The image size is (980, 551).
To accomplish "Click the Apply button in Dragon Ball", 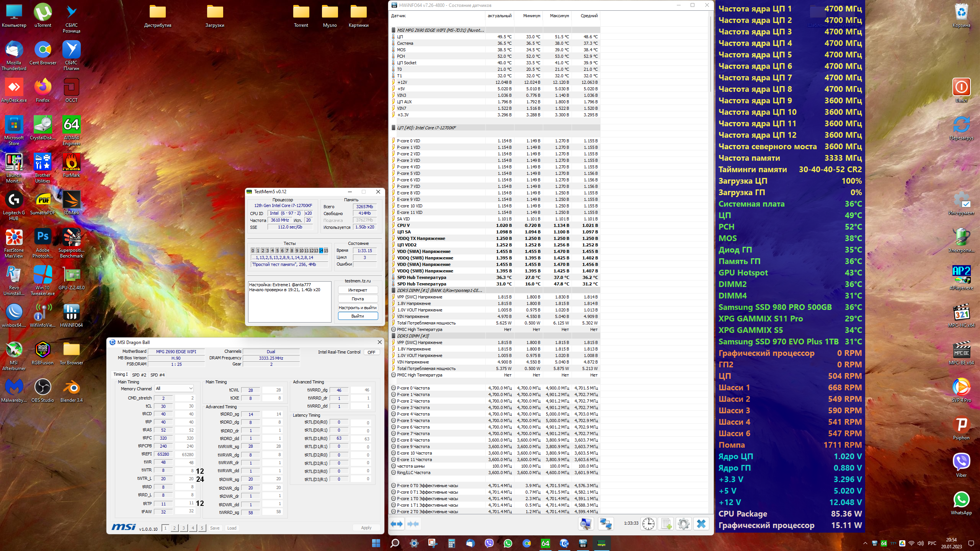I will (x=366, y=528).
